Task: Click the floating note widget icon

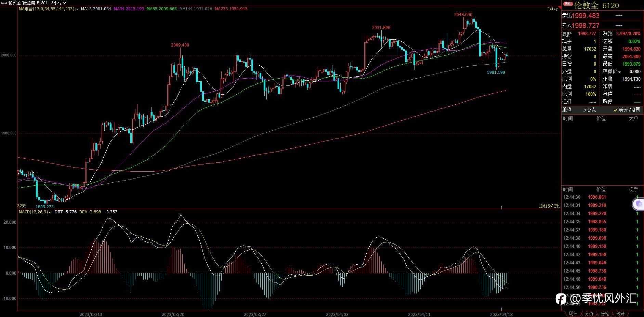Action: pyautogui.click(x=638, y=204)
